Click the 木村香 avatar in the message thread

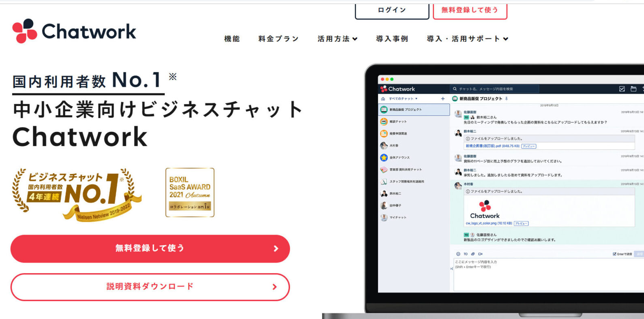pos(458,186)
